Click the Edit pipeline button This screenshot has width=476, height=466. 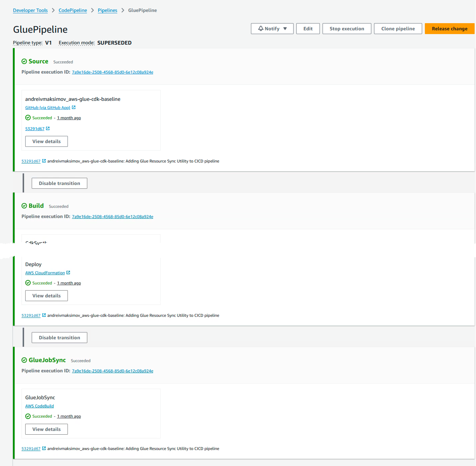pos(308,29)
